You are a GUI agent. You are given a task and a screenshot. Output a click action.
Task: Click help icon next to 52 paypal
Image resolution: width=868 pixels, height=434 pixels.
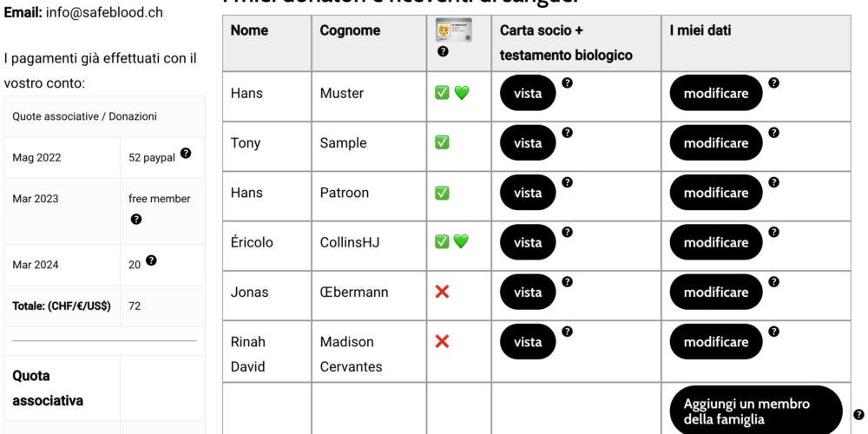click(186, 154)
